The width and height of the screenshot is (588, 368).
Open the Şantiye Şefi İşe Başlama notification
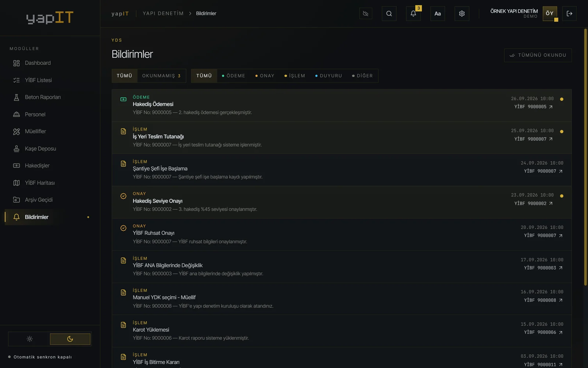341,170
